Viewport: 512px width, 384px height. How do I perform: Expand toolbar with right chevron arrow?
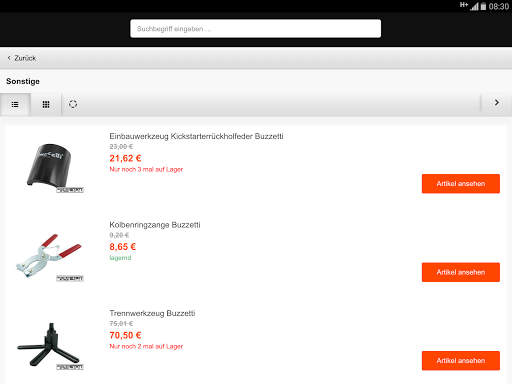497,103
